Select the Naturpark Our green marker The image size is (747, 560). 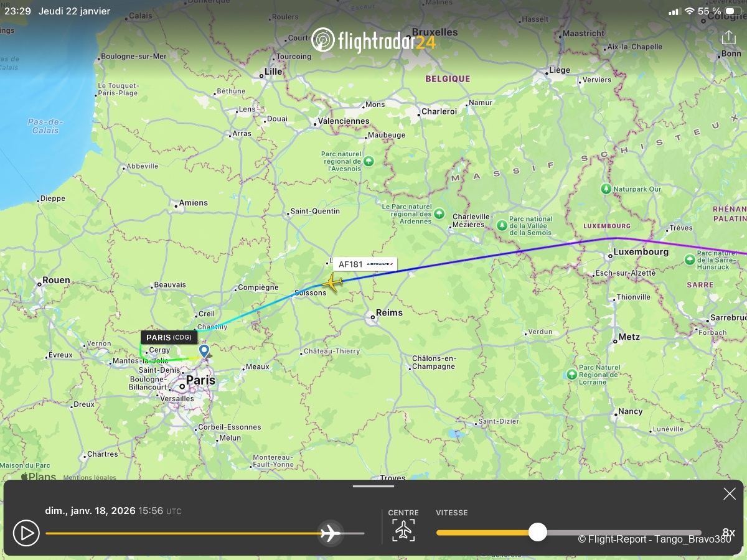coord(606,189)
